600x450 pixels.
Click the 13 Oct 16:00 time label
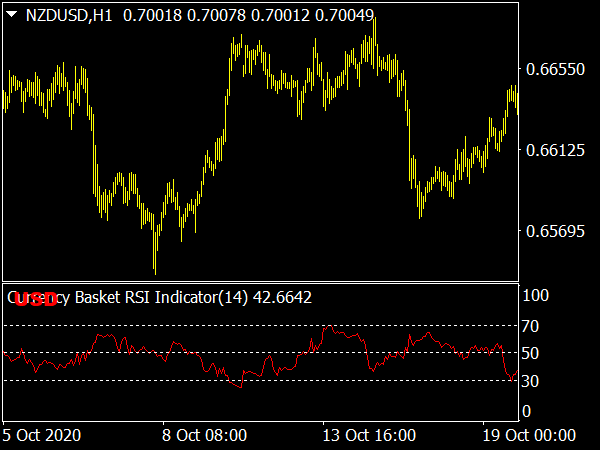pos(369,435)
